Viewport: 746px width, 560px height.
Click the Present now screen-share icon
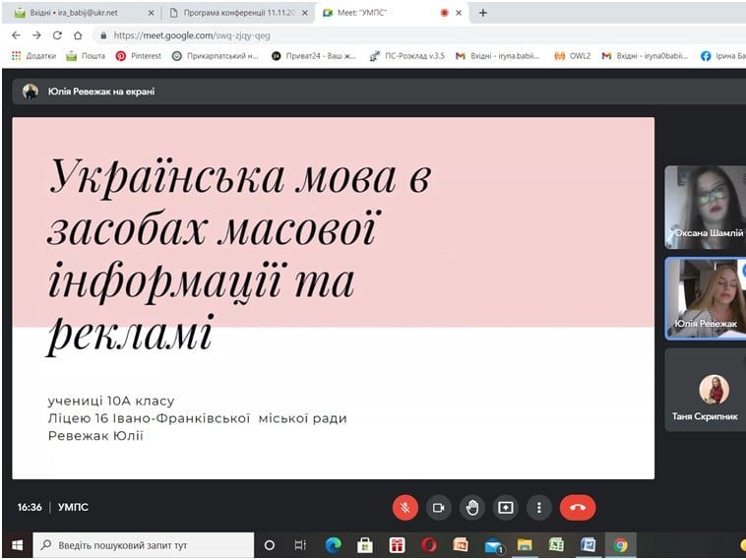click(506, 508)
